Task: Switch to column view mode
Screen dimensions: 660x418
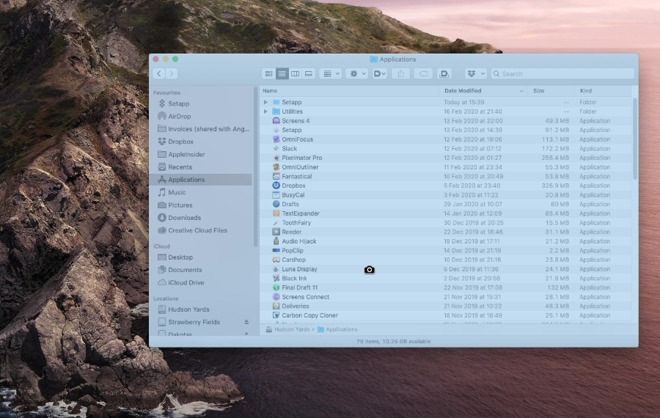Action: point(295,74)
